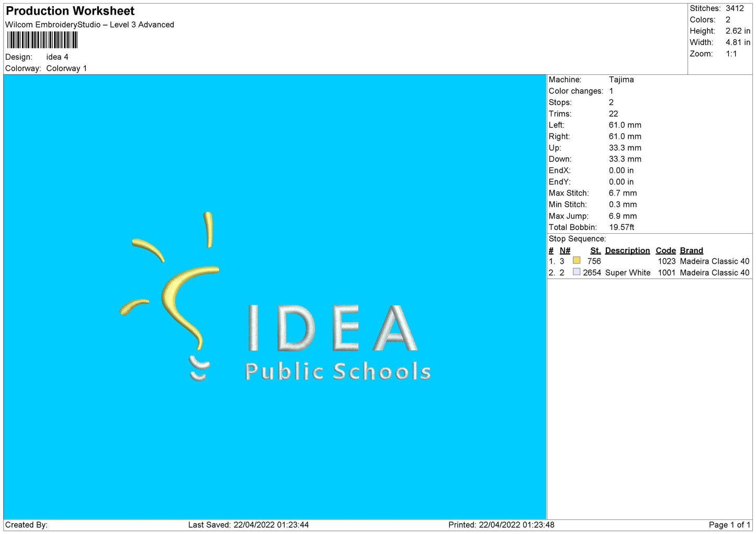
Task: Click the Width value 4.81 in
Action: [738, 42]
